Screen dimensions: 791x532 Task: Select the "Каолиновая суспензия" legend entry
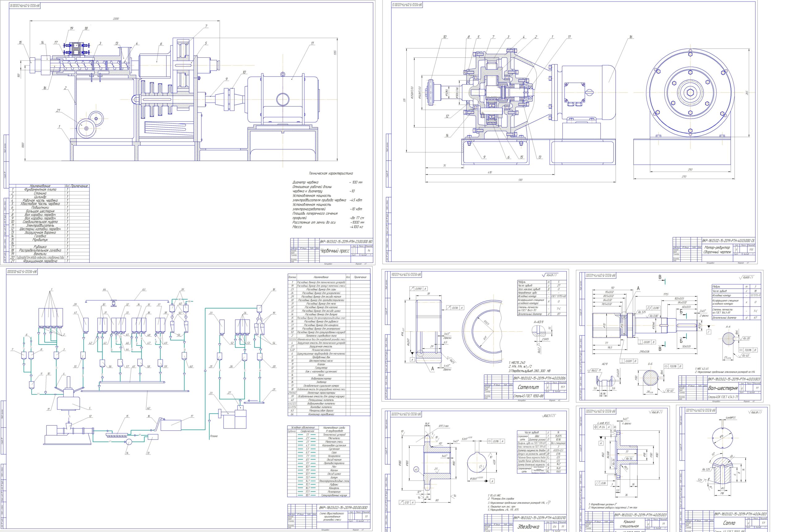coord(334,445)
